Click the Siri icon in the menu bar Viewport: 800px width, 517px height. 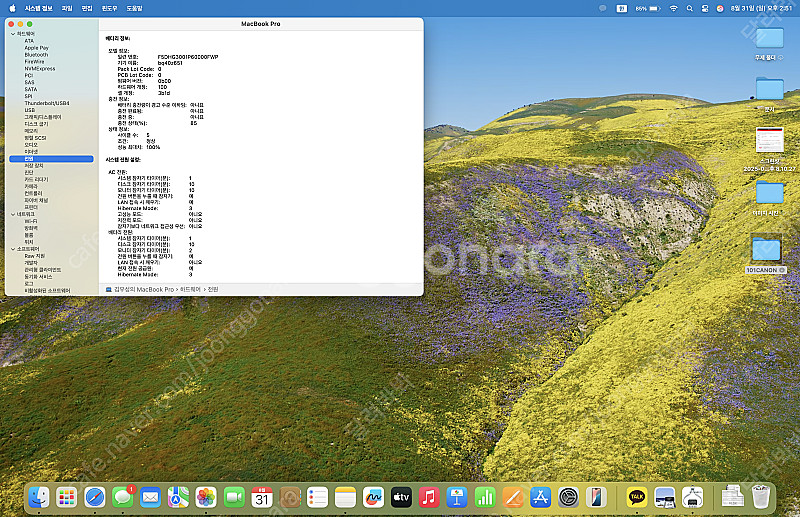coord(720,8)
